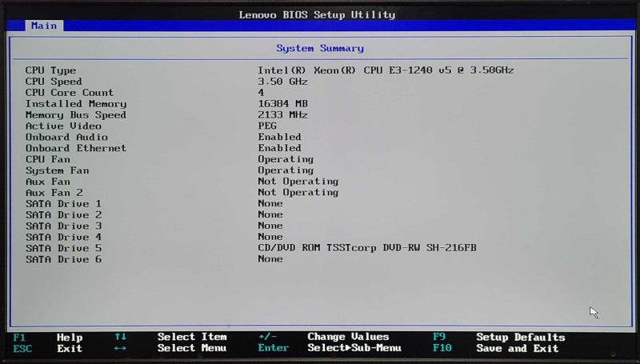
Task: Select the Onboard Audio Enabled value
Action: [x=279, y=137]
